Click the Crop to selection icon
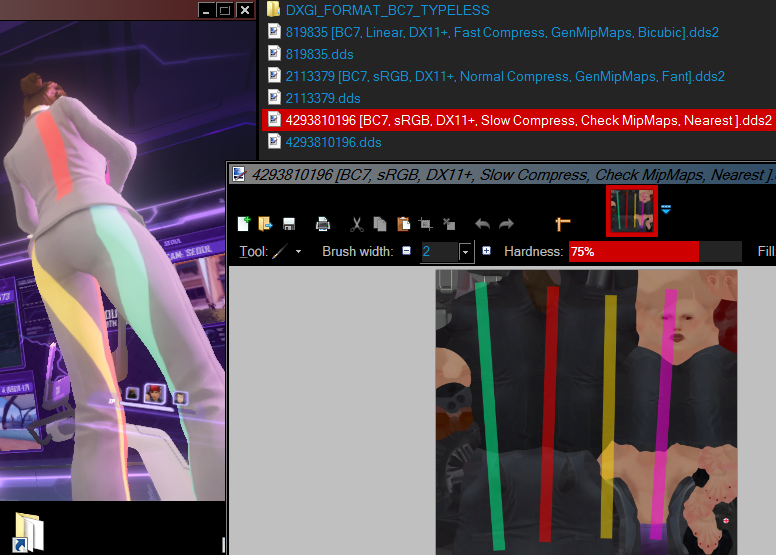This screenshot has height=555, width=776. 426,224
